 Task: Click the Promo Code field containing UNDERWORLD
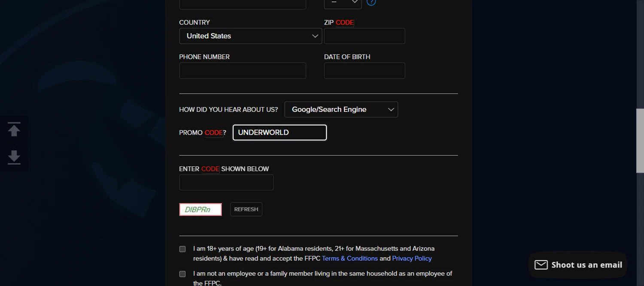[279, 132]
